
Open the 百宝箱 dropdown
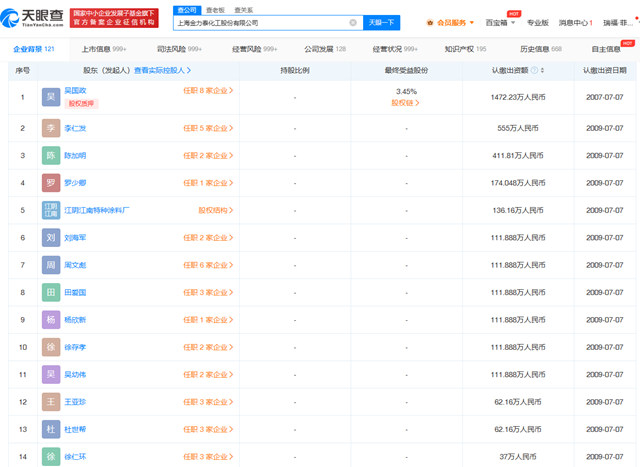[x=500, y=23]
